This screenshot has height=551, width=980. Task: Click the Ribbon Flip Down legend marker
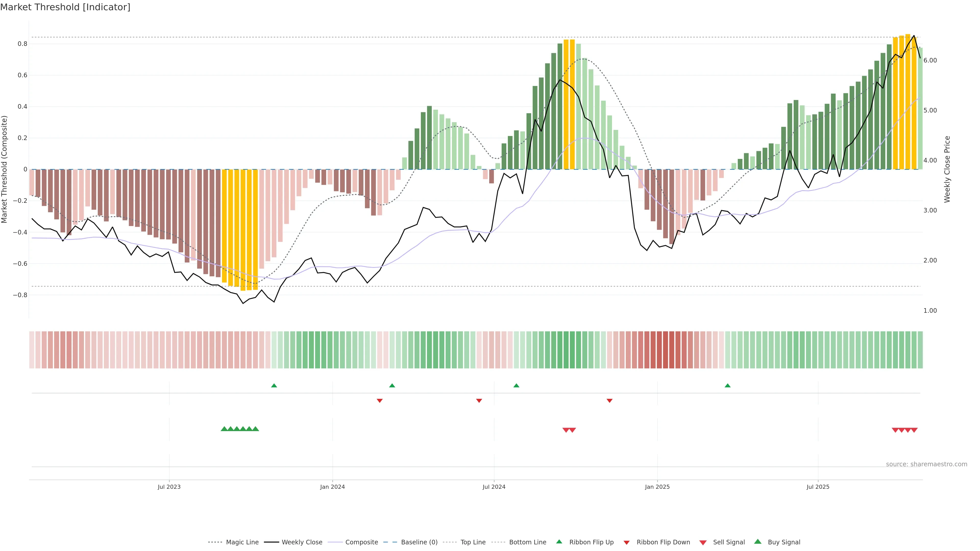[x=627, y=543]
